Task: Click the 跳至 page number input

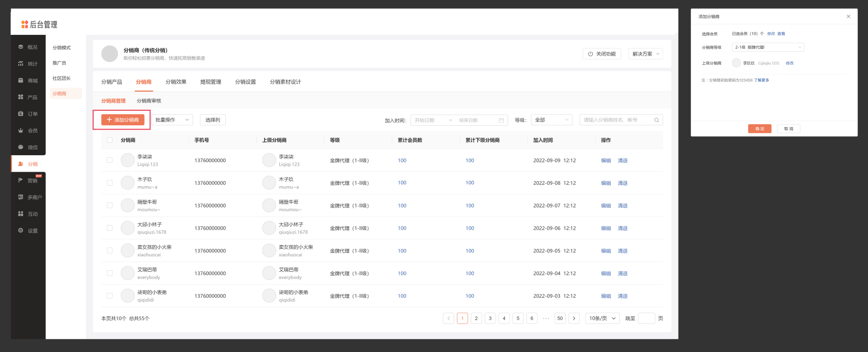Action: pyautogui.click(x=647, y=318)
